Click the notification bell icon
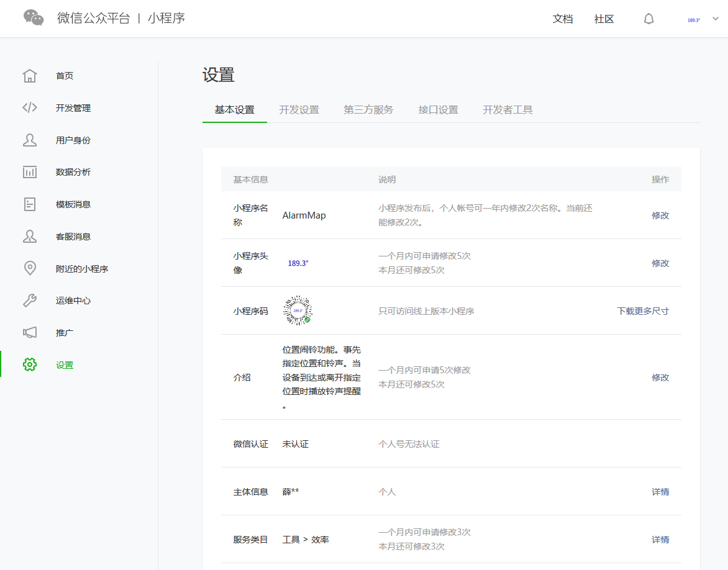This screenshot has width=728, height=570. 648,19
